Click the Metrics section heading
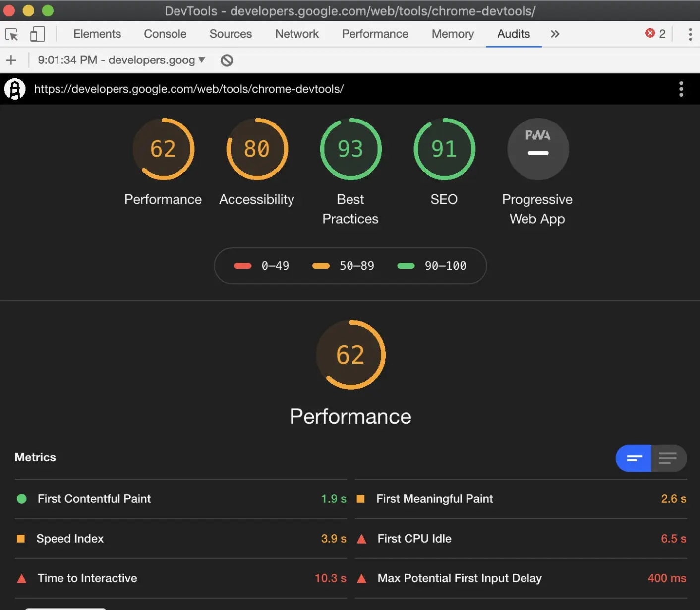This screenshot has height=610, width=700. pos(35,457)
